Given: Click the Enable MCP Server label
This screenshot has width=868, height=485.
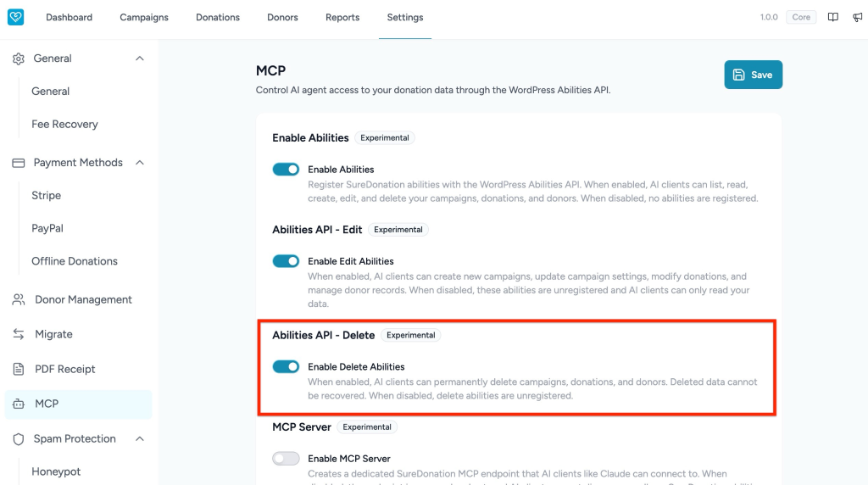Looking at the screenshot, I should click(x=349, y=459).
